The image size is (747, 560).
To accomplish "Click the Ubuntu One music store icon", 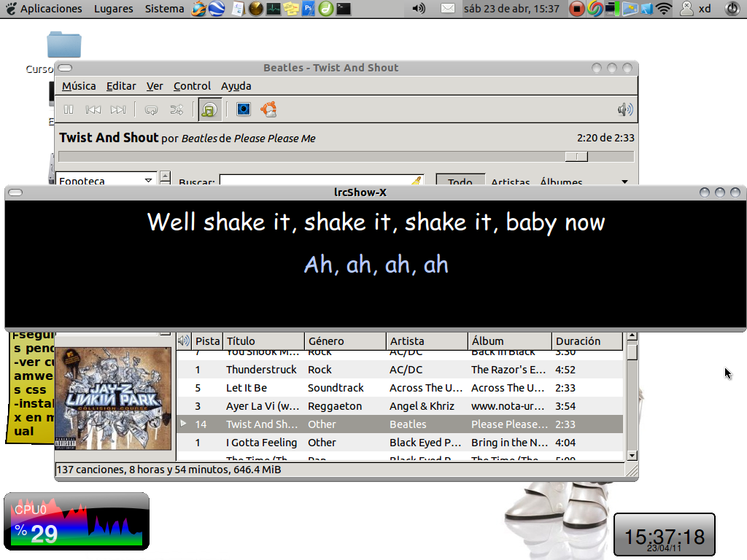I will coord(268,109).
